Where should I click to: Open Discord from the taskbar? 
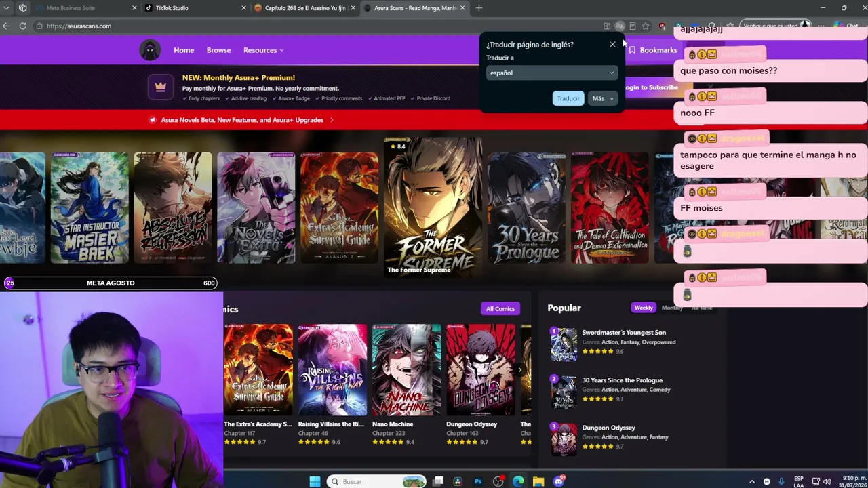tap(559, 481)
